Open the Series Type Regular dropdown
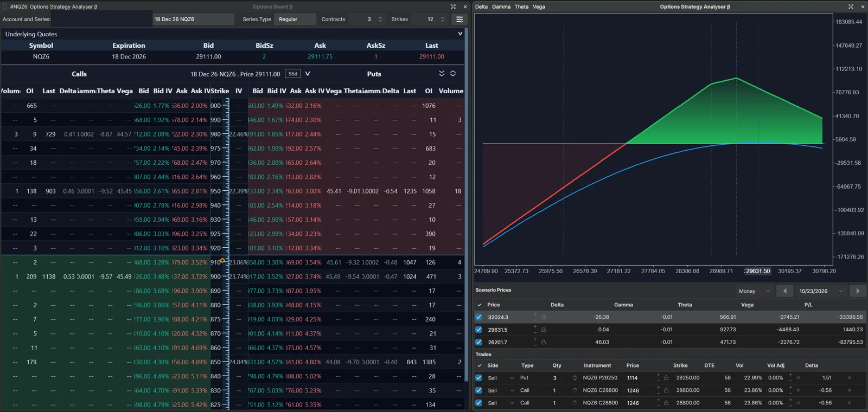This screenshot has width=868, height=412. tap(295, 20)
